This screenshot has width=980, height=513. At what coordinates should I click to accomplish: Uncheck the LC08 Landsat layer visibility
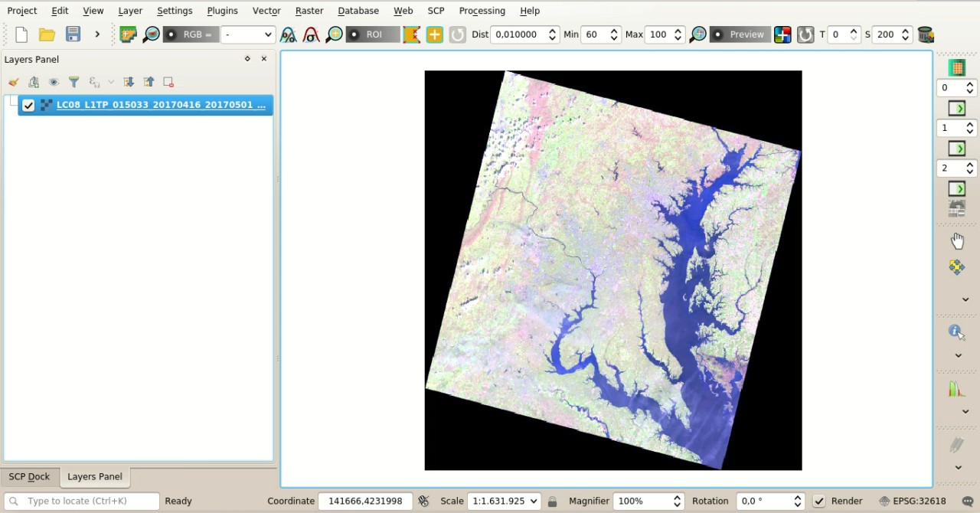tap(28, 105)
